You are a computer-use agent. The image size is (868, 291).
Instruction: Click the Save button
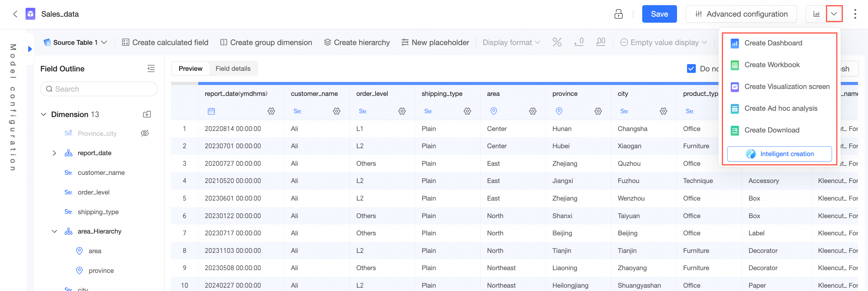click(x=659, y=14)
